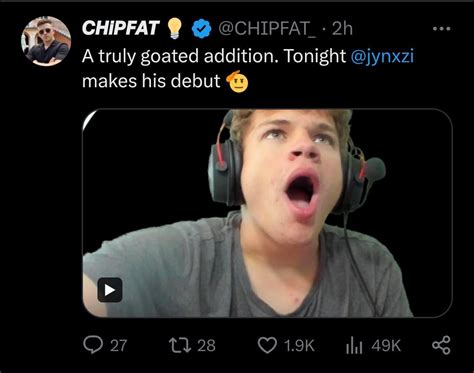Click the 49K views count

[386, 345]
